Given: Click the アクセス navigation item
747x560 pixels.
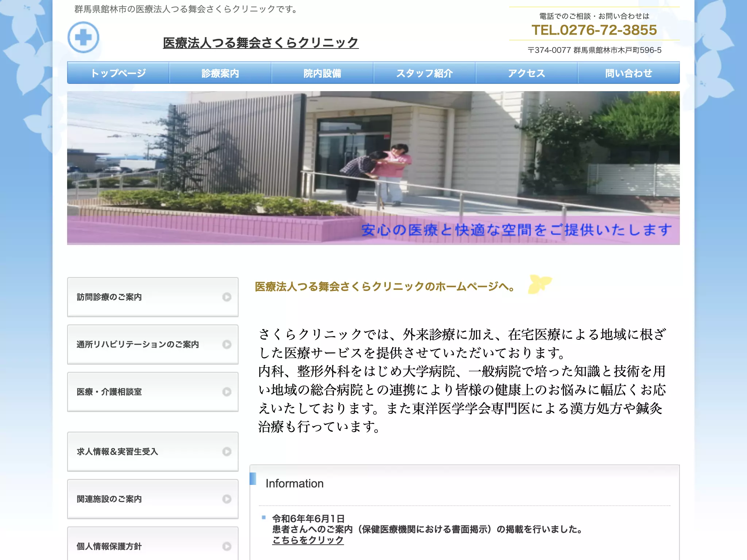Looking at the screenshot, I should [527, 73].
